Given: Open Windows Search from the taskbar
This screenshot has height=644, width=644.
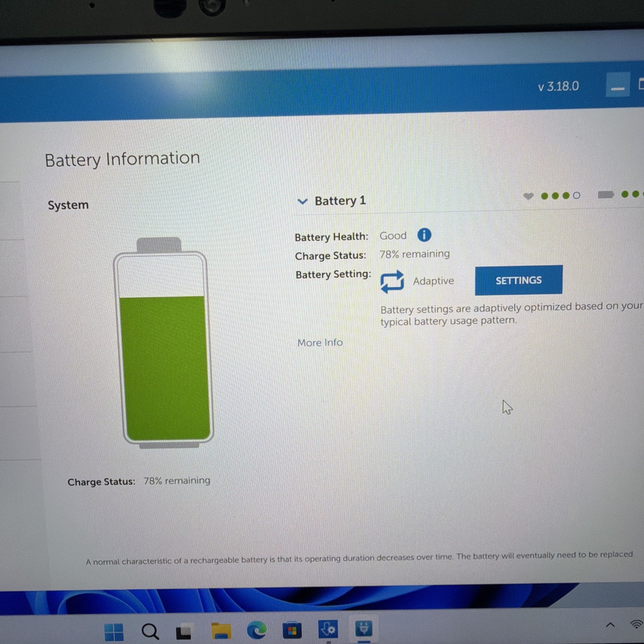Looking at the screenshot, I should click(150, 631).
